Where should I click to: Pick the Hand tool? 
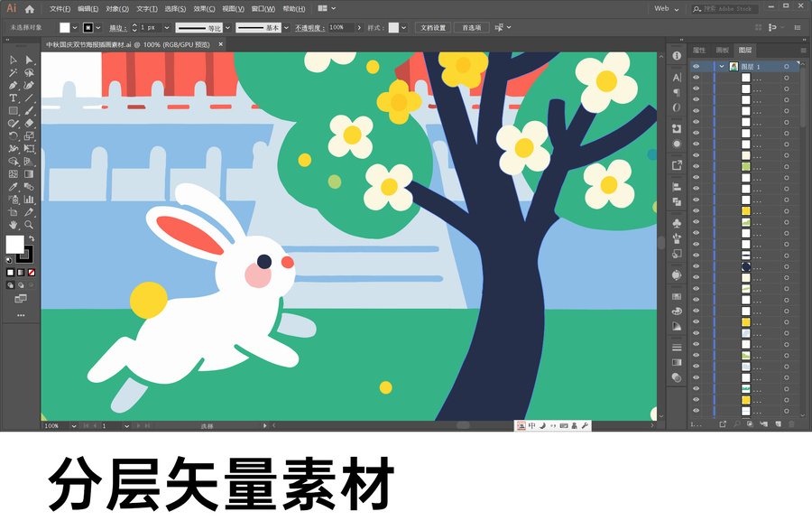pyautogui.click(x=14, y=224)
